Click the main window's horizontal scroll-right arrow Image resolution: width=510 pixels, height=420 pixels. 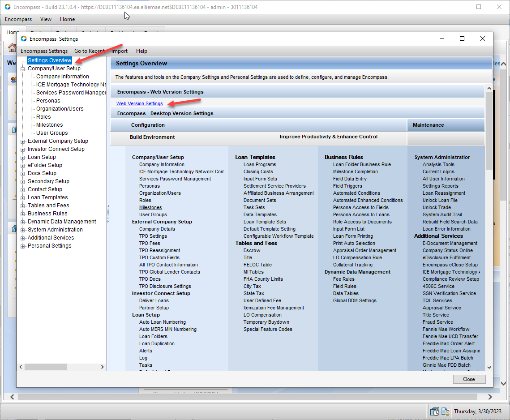[x=490, y=397]
